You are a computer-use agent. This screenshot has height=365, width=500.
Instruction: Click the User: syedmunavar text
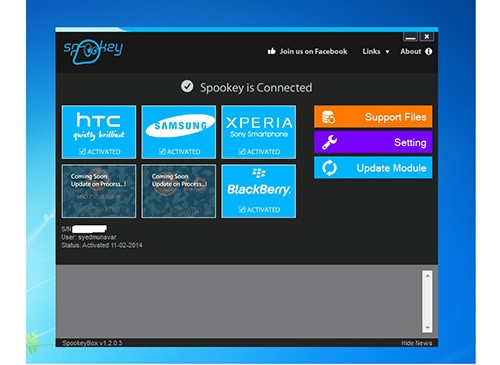[89, 237]
